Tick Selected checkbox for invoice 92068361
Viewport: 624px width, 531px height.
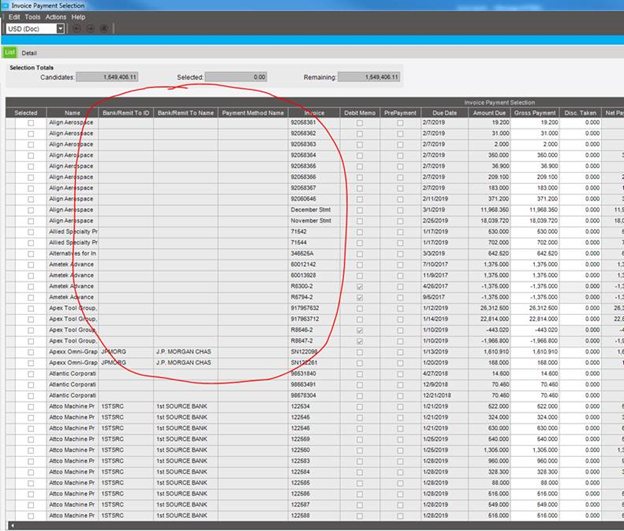pyautogui.click(x=31, y=123)
